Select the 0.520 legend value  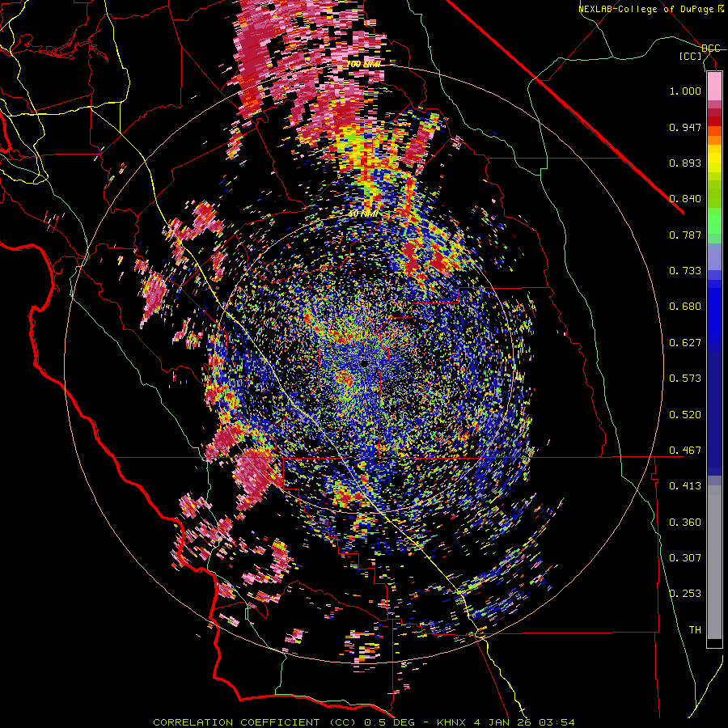pos(685,415)
